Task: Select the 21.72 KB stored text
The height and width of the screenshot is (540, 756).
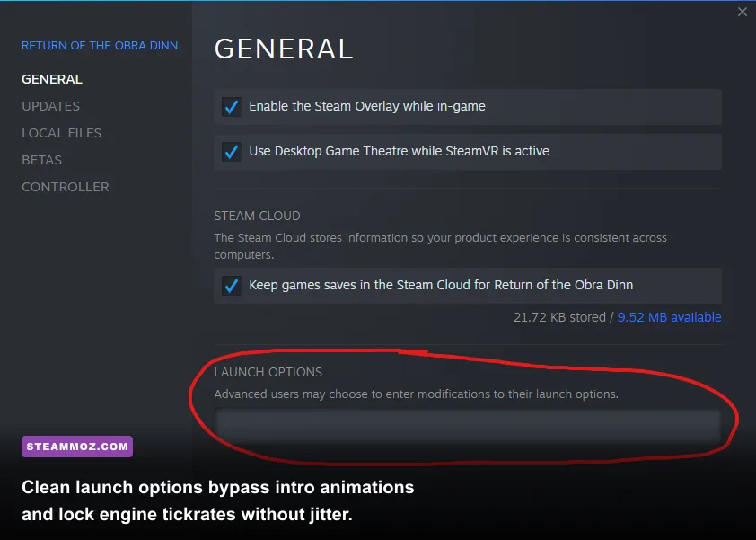Action: coord(559,317)
